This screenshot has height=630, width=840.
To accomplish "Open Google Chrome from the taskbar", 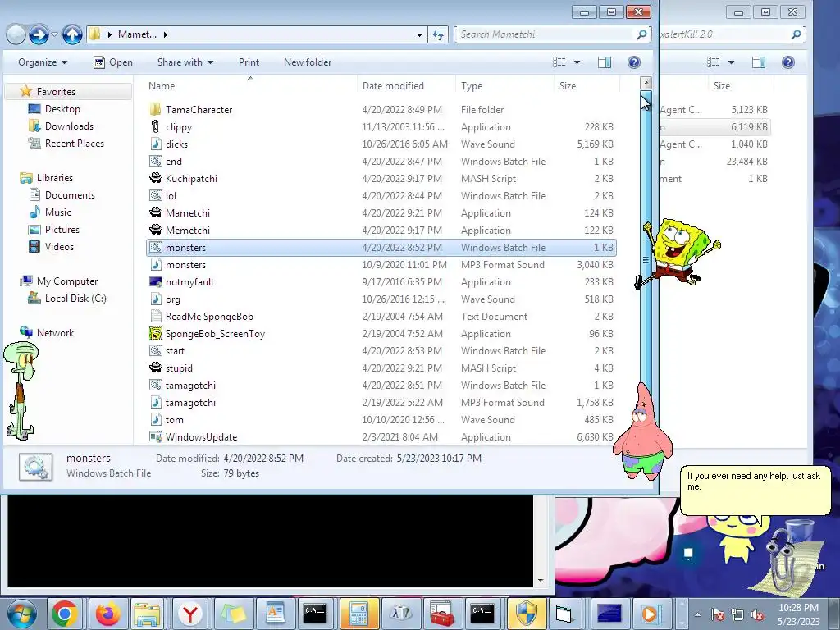I will [x=64, y=614].
